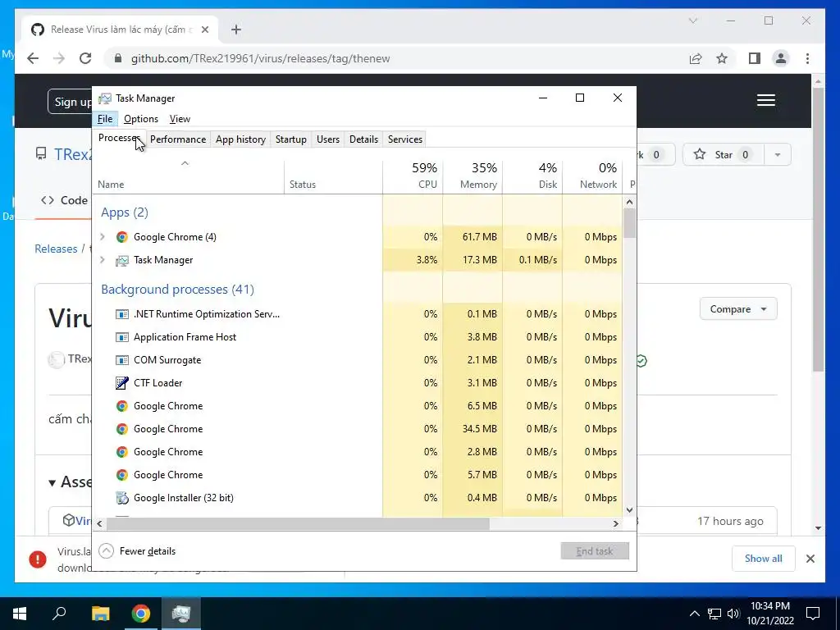Image resolution: width=840 pixels, height=630 pixels.
Task: Open the volume control in system tray
Action: coord(733,614)
